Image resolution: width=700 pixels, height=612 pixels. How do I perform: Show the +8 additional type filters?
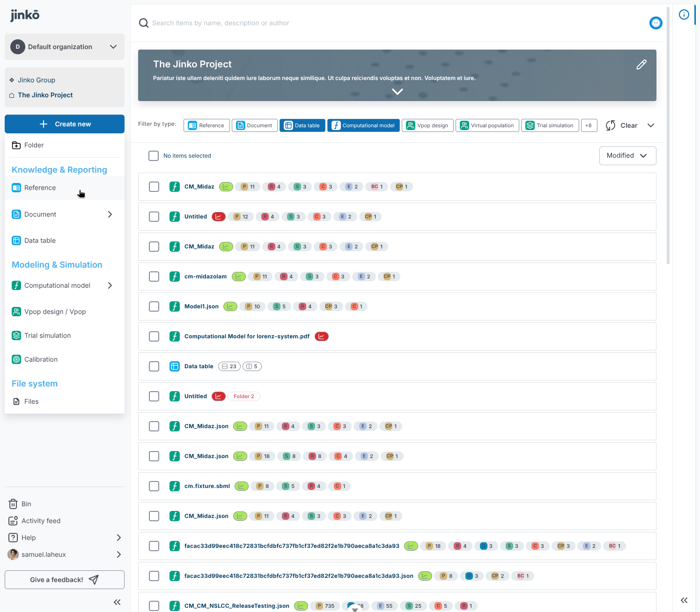pos(589,125)
